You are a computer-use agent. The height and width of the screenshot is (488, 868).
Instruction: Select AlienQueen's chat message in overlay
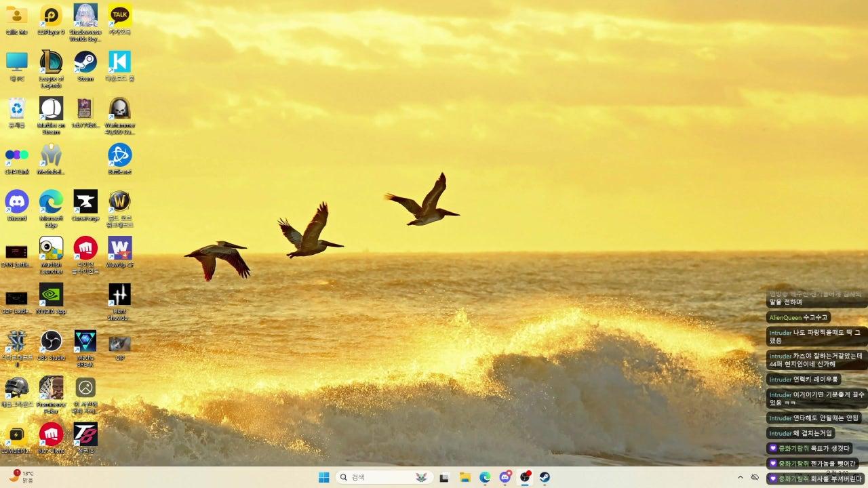click(x=798, y=317)
